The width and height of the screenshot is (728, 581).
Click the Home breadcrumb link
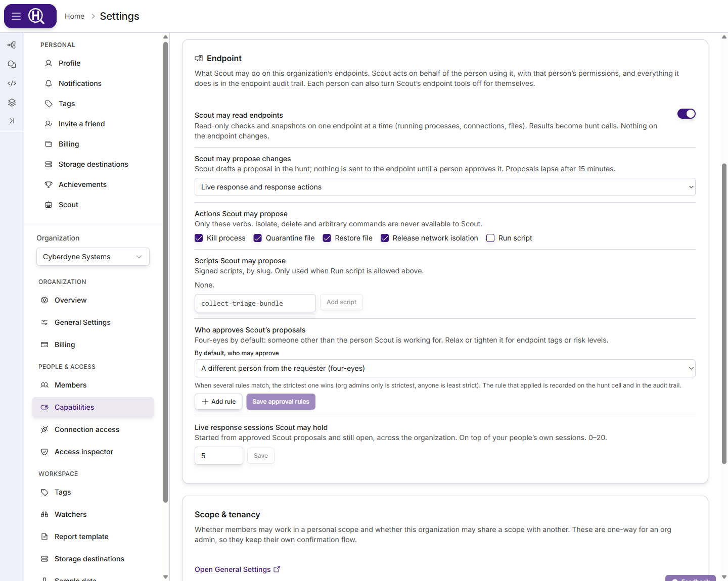point(74,16)
